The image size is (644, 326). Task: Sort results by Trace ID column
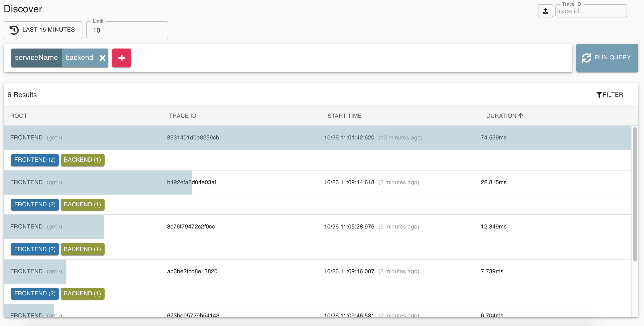coord(182,116)
